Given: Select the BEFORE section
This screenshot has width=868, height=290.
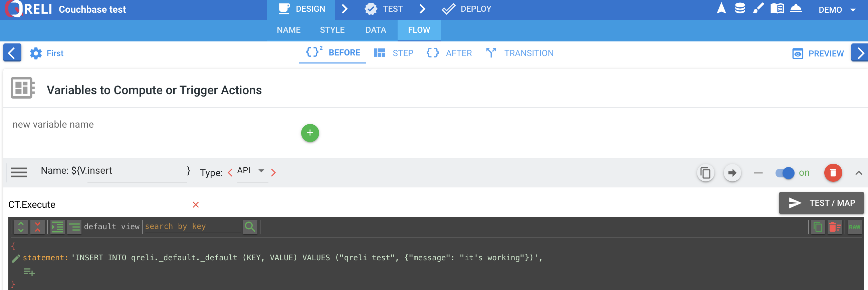Looking at the screenshot, I should click(x=333, y=53).
